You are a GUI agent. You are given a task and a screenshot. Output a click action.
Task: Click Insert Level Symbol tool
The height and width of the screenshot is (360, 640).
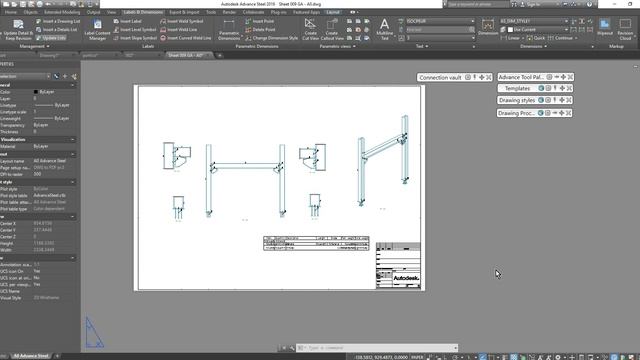pyautogui.click(x=135, y=30)
